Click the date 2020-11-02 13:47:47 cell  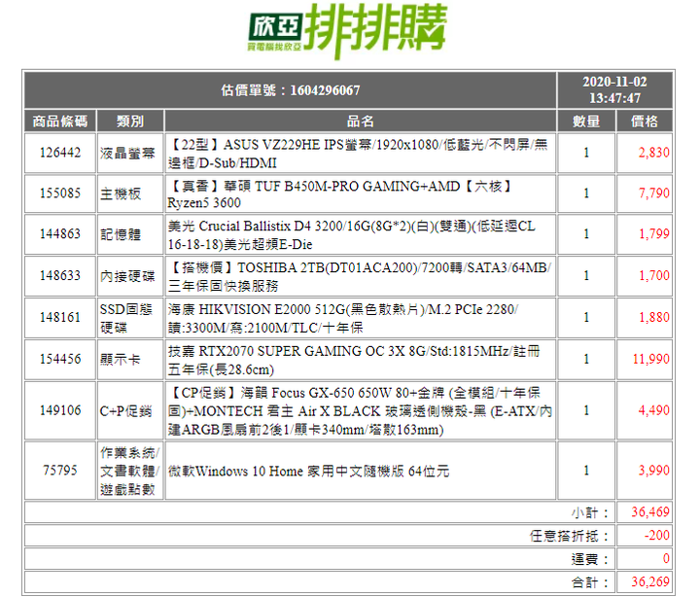click(614, 89)
